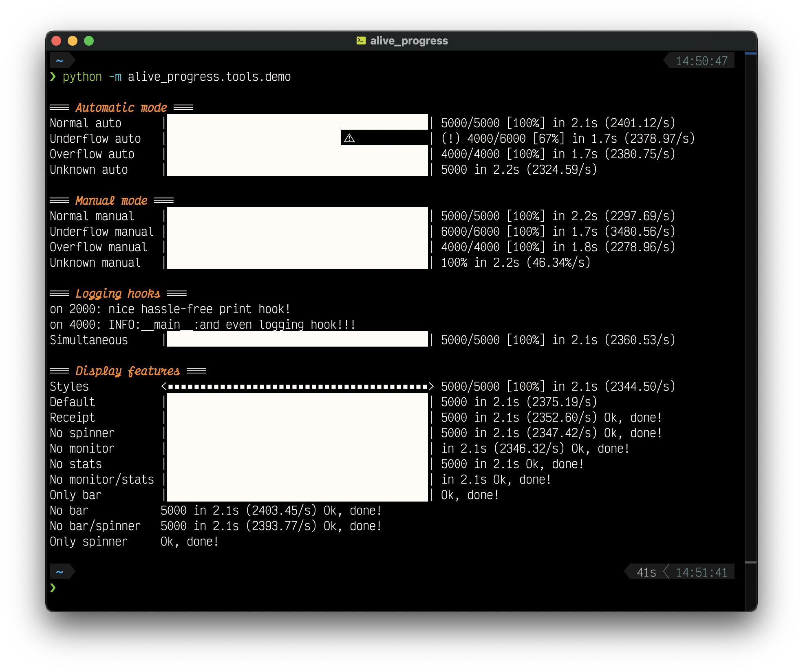This screenshot has height=672, width=803.
Task: Click the Styles label
Action: [69, 387]
